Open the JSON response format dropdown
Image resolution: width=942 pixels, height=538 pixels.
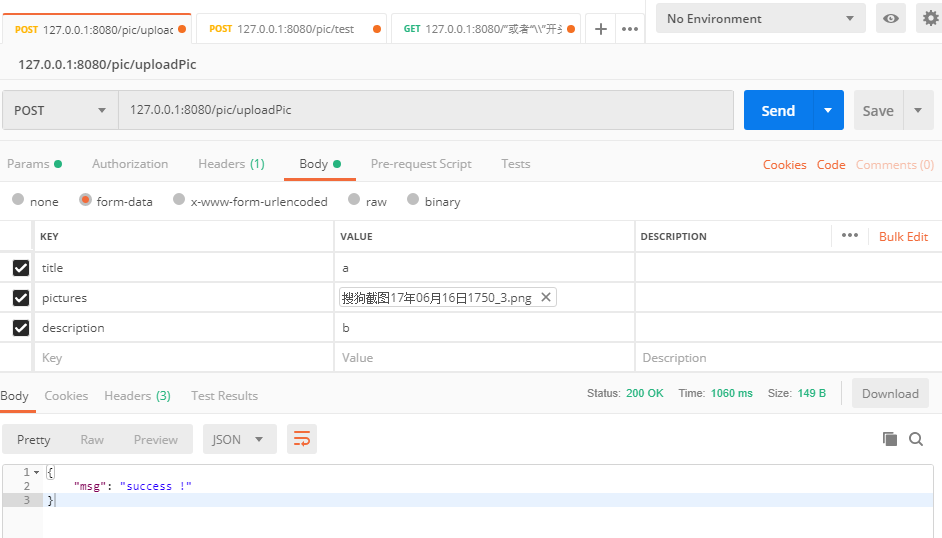point(239,439)
